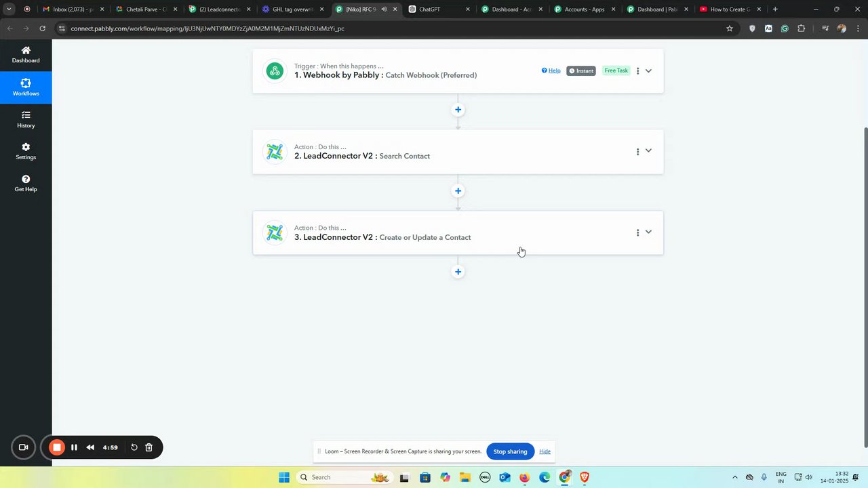The width and height of the screenshot is (868, 488).
Task: Switch to the How to Create YouTube tab
Action: 730,9
